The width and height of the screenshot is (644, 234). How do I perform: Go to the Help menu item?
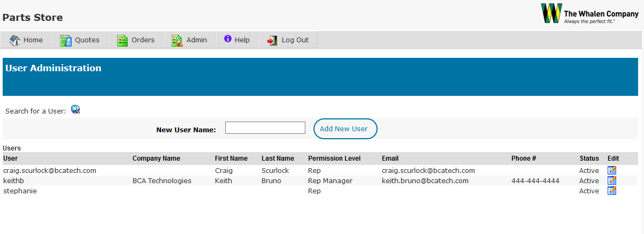pos(237,40)
